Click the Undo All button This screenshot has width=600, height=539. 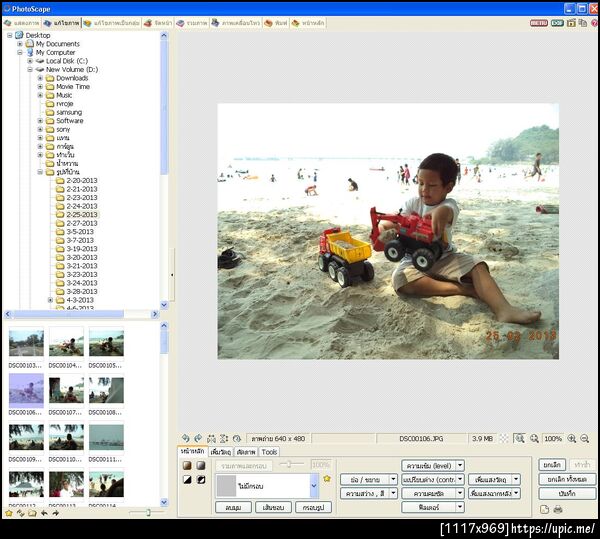567,479
